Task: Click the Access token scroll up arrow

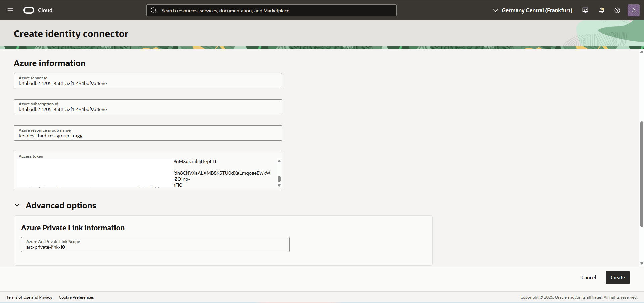Action: coord(279,161)
